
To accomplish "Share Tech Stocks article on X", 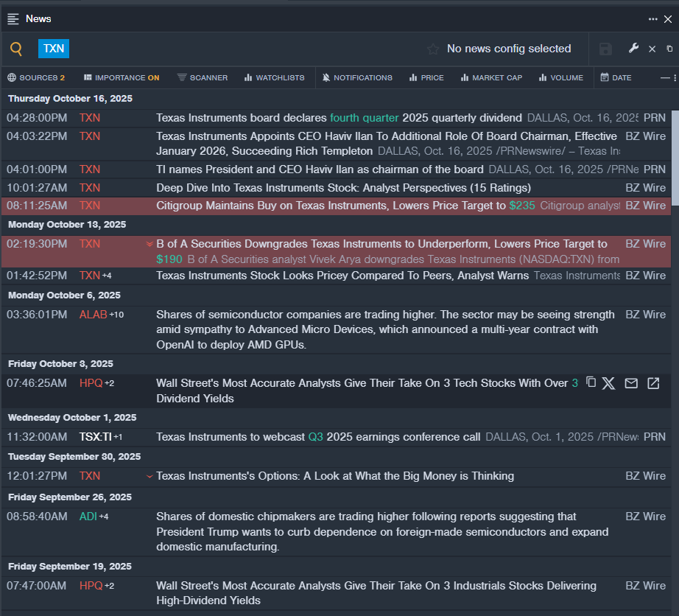I will tap(608, 383).
